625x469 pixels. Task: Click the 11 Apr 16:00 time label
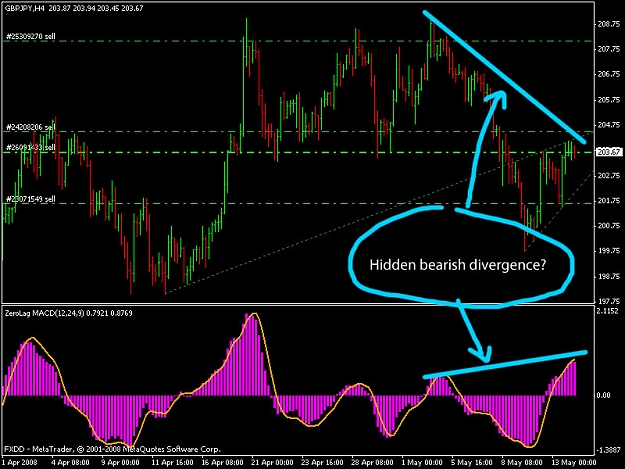pos(173,463)
